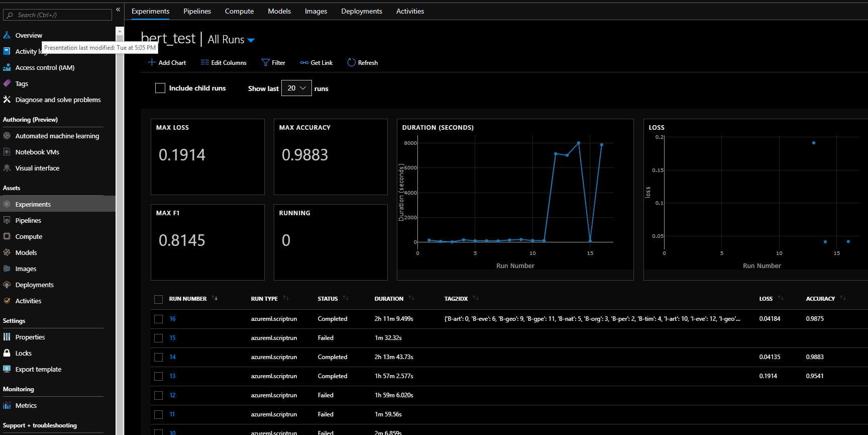Click the sidebar Search box

pyautogui.click(x=57, y=15)
